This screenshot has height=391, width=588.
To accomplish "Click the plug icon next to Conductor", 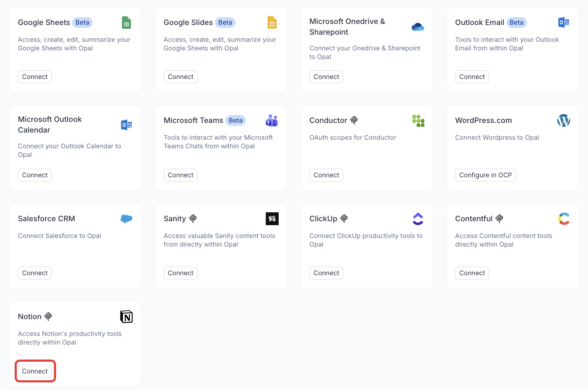I will tap(354, 120).
